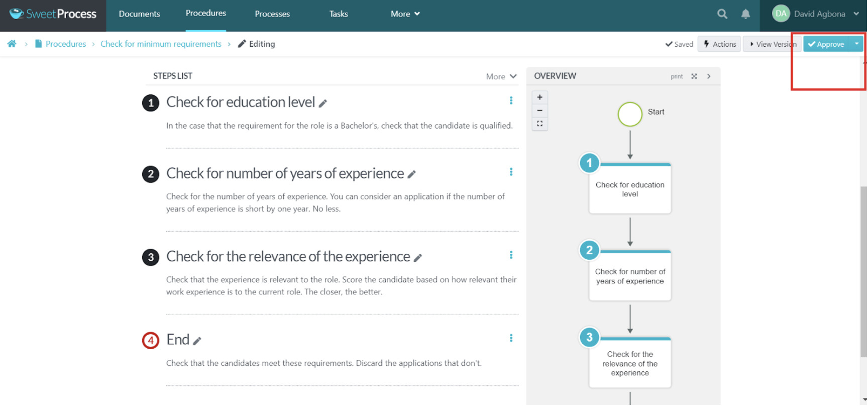Viewport: 868px width, 406px height.
Task: Zoom out the overview flowchart
Action: (539, 111)
